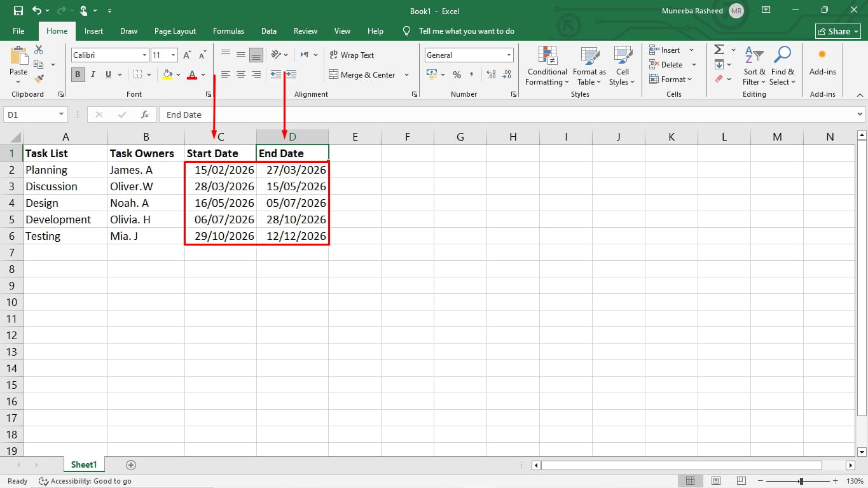Open the Sort & Filter dropdown
The width and height of the screenshot is (868, 488).
754,66
